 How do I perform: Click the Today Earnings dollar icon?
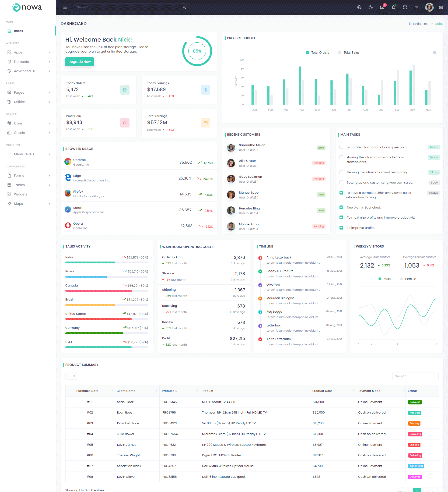(x=205, y=90)
